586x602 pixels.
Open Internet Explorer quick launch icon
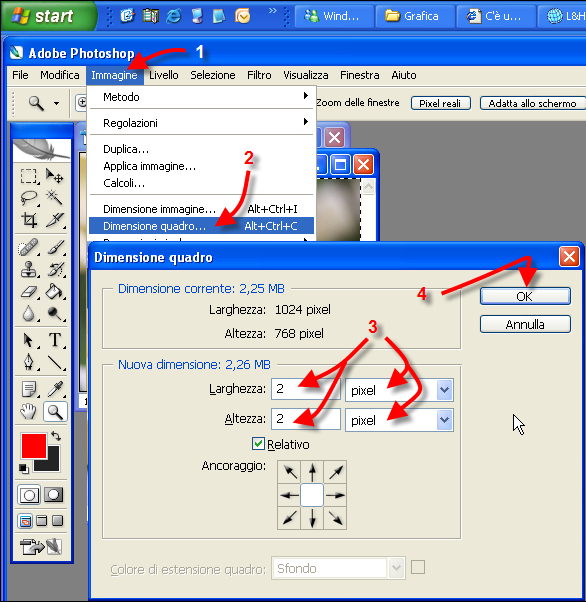click(174, 16)
